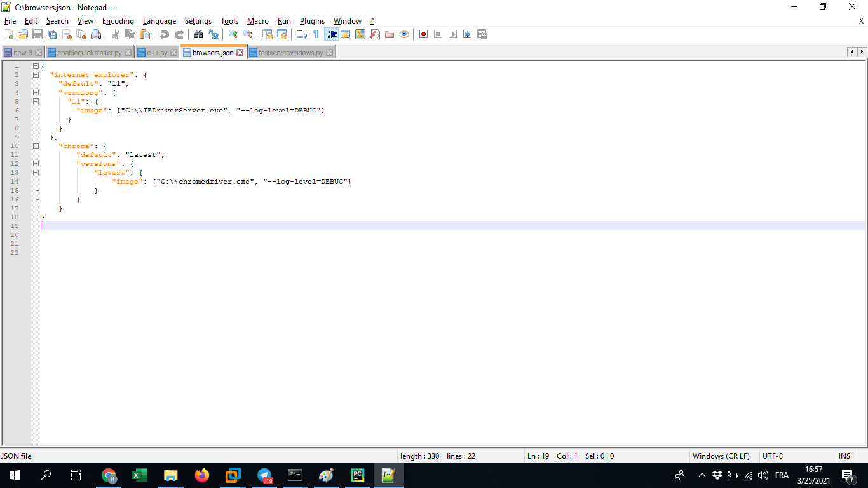Zoom in with the magnifier plus icon

tap(233, 34)
